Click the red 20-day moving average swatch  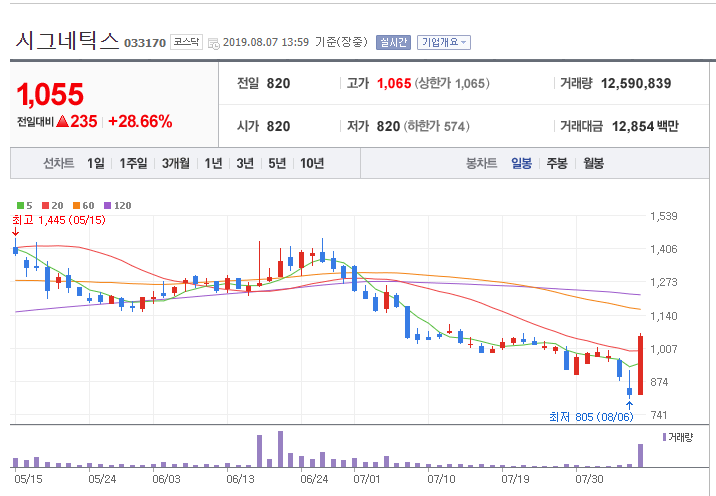(45, 206)
